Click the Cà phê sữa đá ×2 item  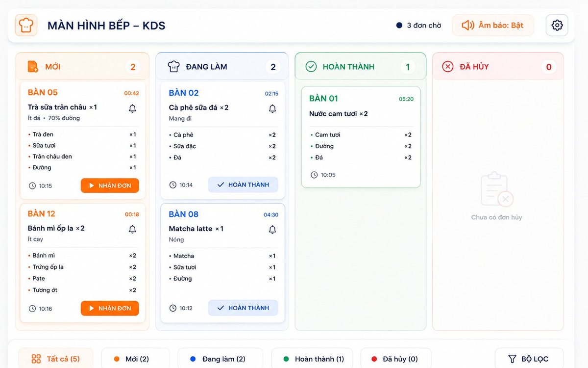198,107
